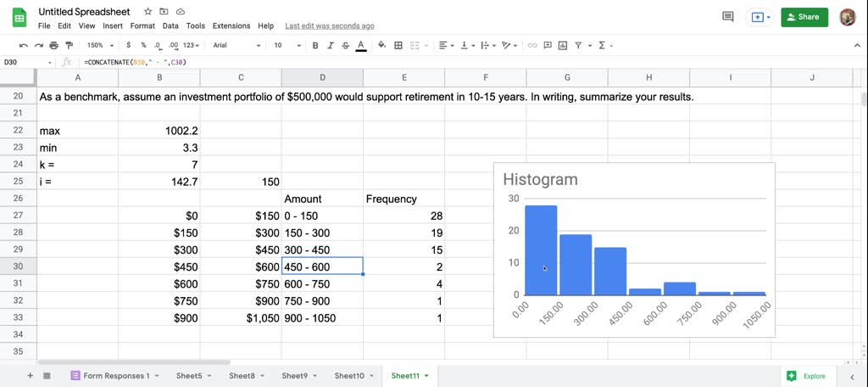Toggle strikethrough formatting
This screenshot has height=387, width=868.
pyautogui.click(x=346, y=45)
